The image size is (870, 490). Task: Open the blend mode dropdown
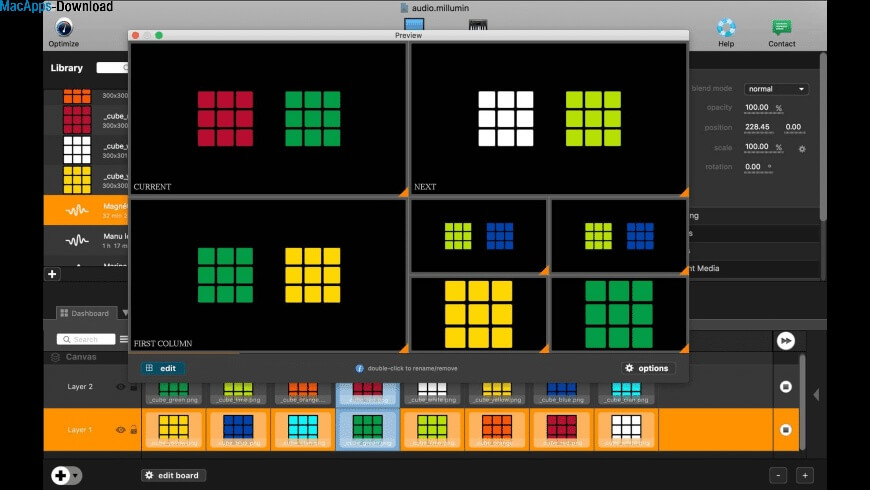tap(775, 89)
